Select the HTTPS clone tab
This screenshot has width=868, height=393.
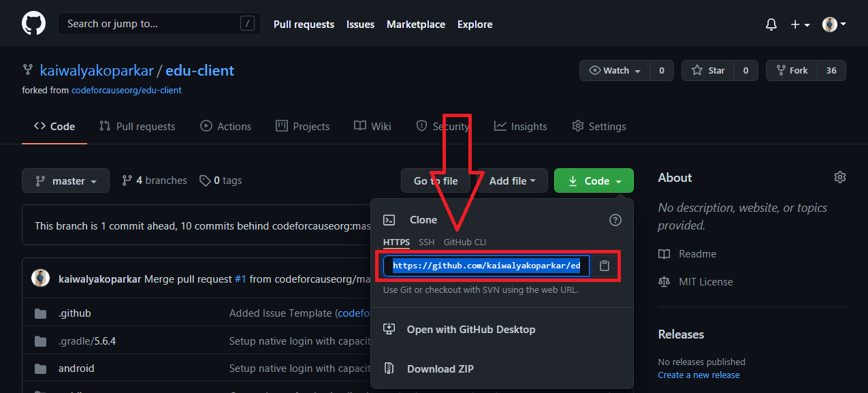pyautogui.click(x=396, y=242)
